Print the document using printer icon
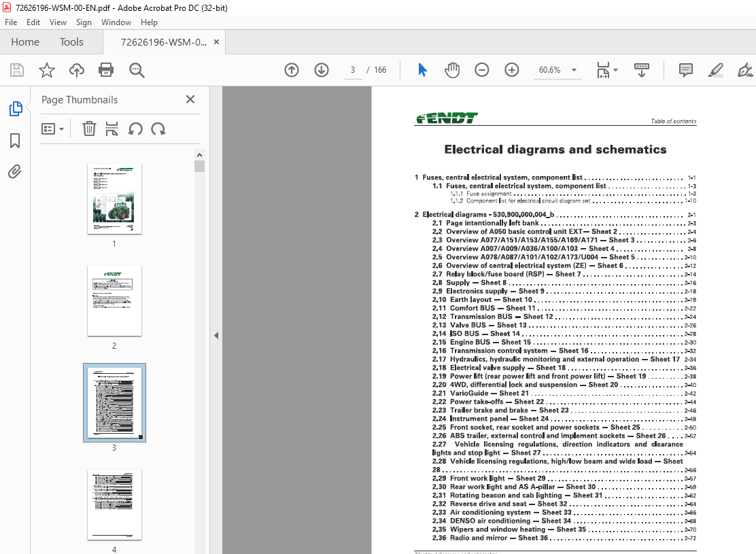The image size is (756, 554). [x=106, y=70]
